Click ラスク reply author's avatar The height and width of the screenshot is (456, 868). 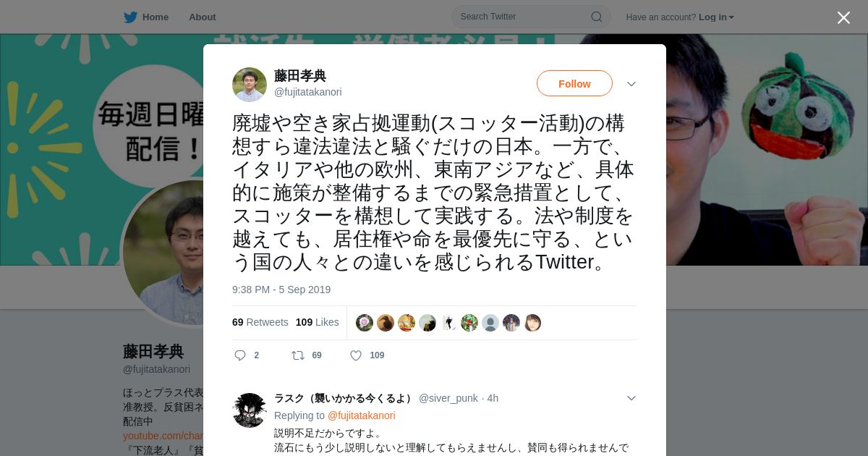250,410
